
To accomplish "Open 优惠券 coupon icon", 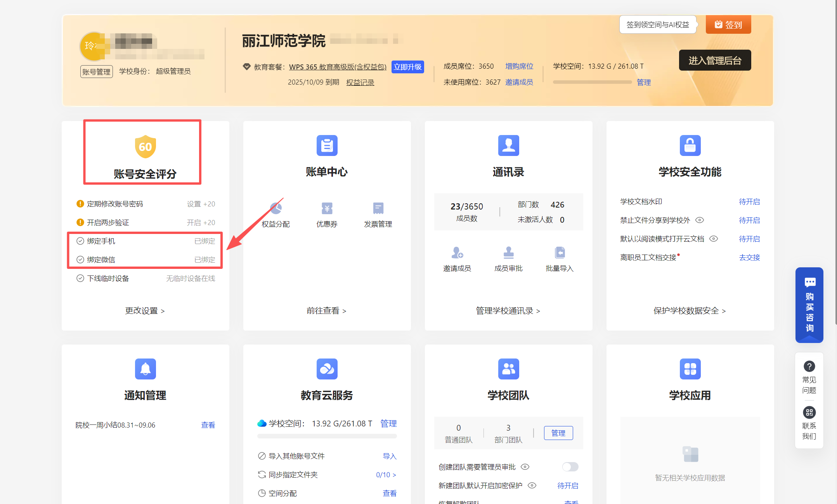I will click(x=327, y=208).
